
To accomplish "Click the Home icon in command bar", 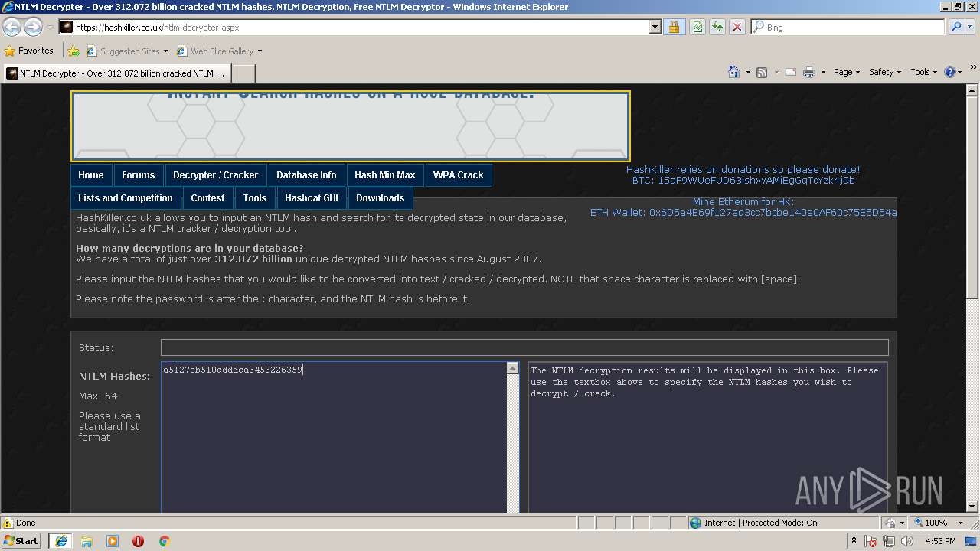I will (734, 72).
